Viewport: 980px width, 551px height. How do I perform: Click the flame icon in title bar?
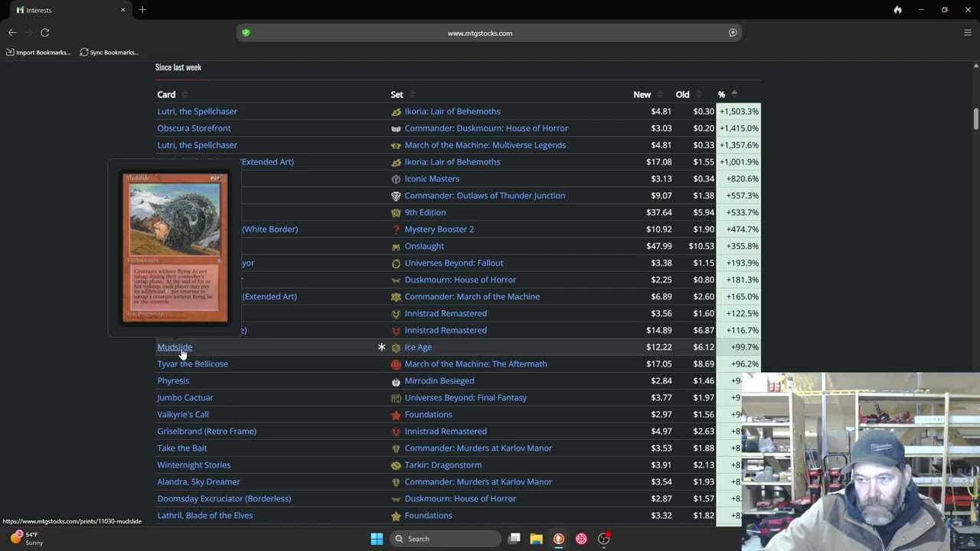point(897,10)
